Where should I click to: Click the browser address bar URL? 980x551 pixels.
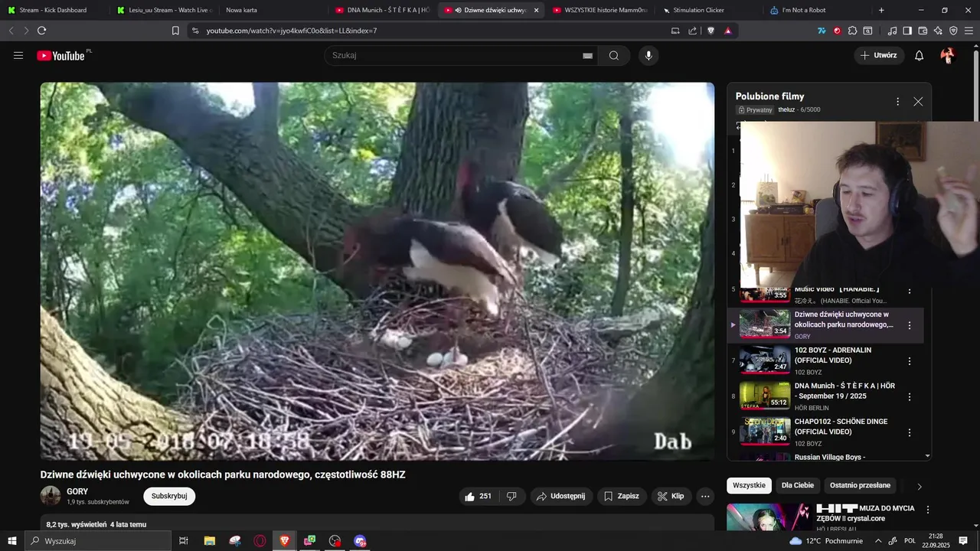(x=291, y=31)
